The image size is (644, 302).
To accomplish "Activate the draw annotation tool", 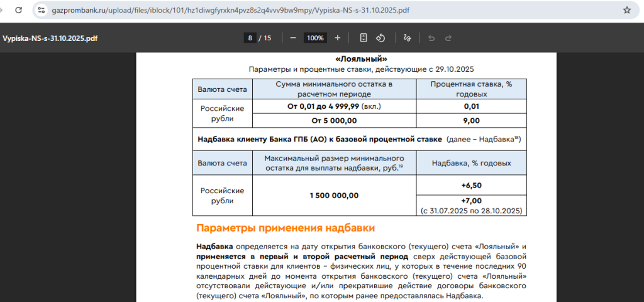I will [x=407, y=38].
